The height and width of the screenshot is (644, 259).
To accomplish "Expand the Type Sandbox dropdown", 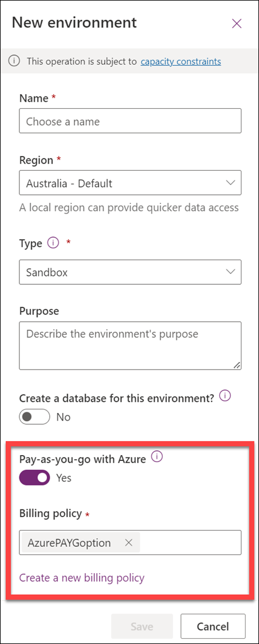I will pyautogui.click(x=130, y=272).
